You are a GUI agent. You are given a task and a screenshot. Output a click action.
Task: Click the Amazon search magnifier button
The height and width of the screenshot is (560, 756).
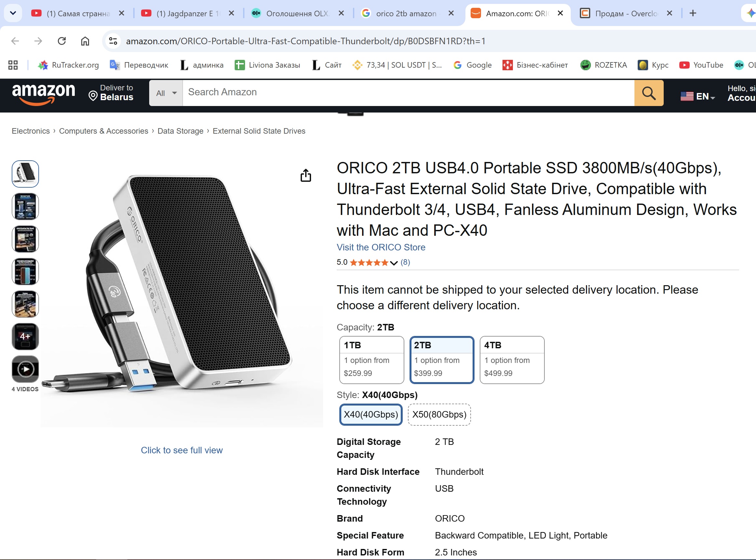[x=649, y=93]
